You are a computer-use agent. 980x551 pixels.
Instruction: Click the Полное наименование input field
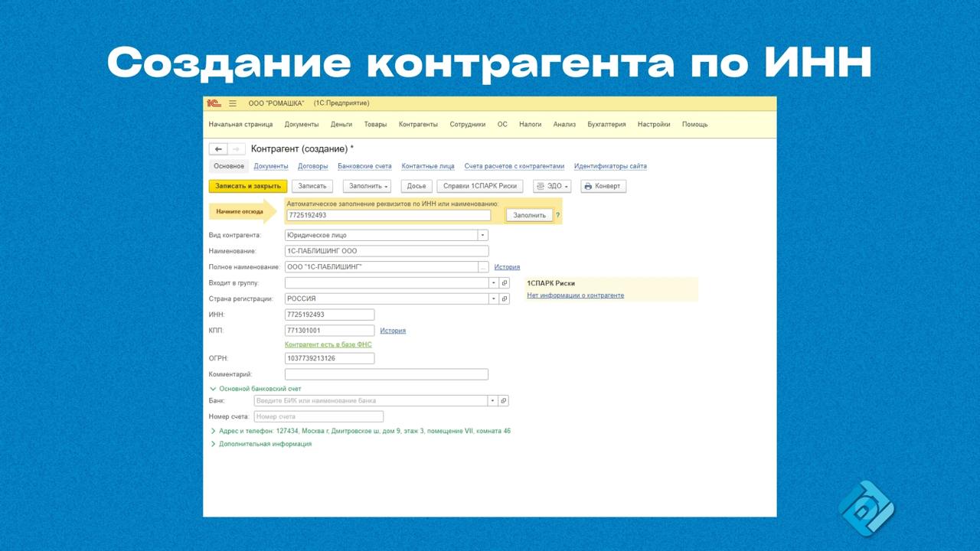point(381,267)
